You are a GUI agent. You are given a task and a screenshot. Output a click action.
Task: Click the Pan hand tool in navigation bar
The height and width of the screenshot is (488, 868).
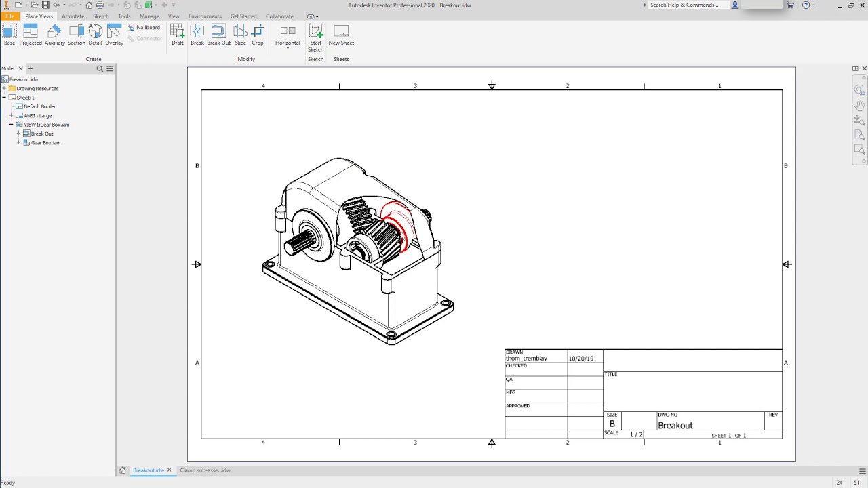click(x=859, y=105)
